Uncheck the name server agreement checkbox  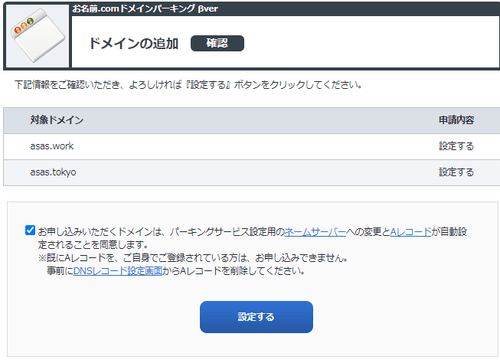(x=30, y=230)
